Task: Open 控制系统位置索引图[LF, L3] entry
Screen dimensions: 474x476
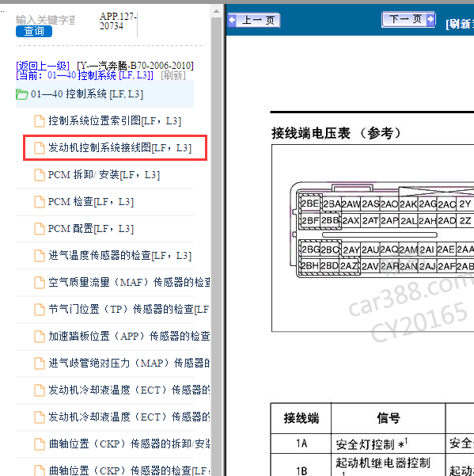Action: 115,121
